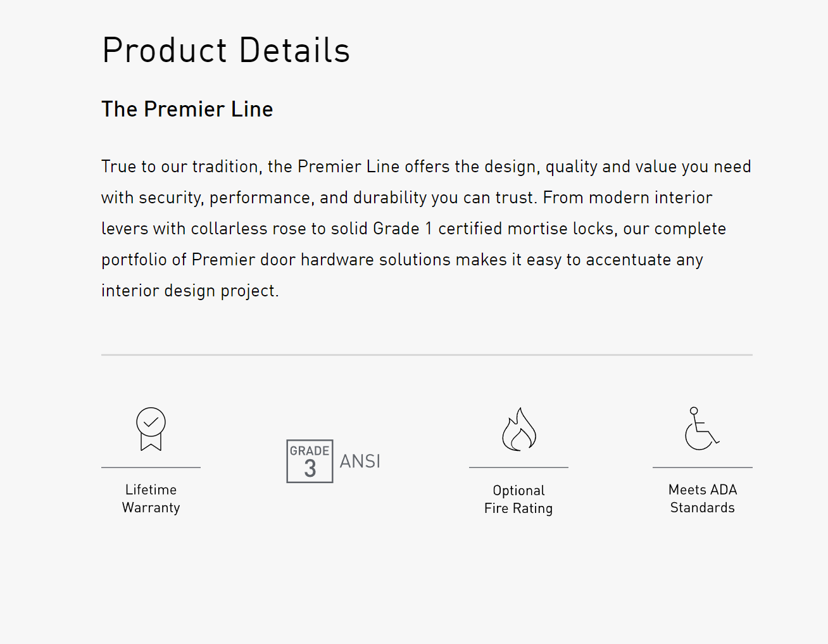Click the text "interior design project."

190,291
